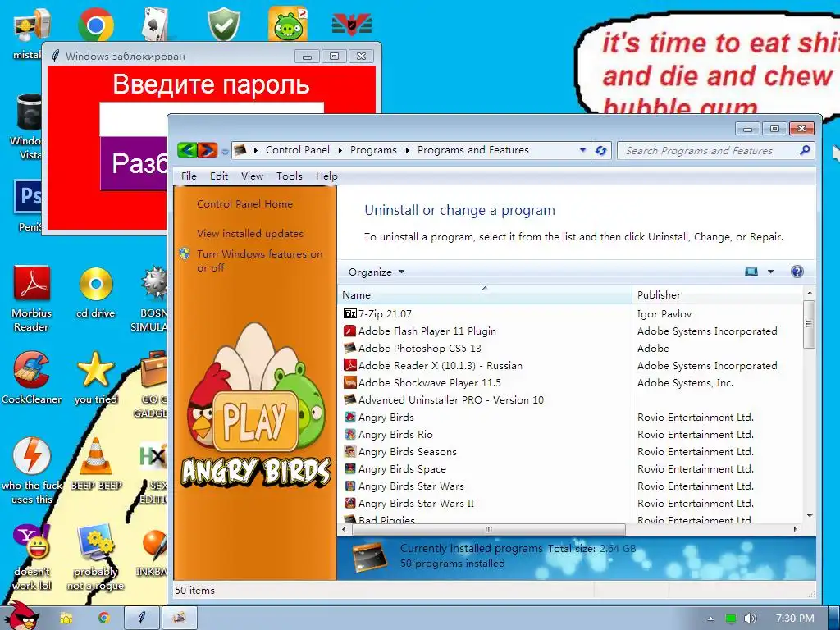Click Control Panel in address breadcrumb

(x=298, y=151)
